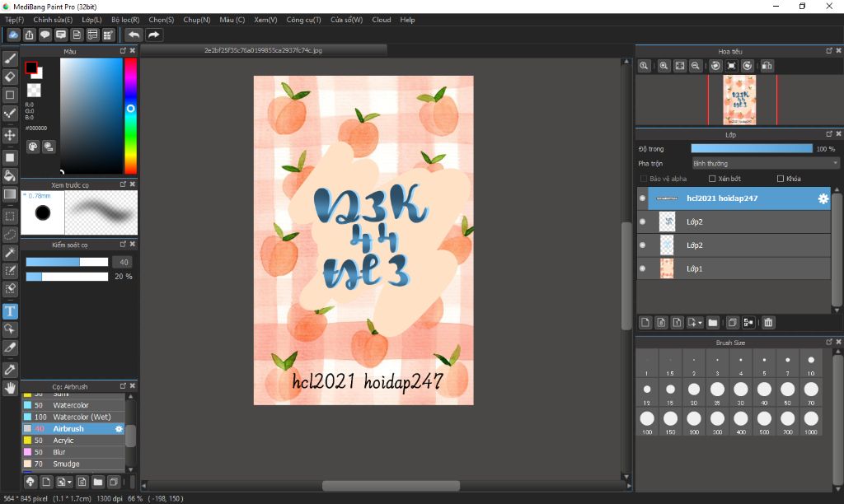Open the Pha trộn blend mode dropdown
844x504 pixels.
click(765, 164)
